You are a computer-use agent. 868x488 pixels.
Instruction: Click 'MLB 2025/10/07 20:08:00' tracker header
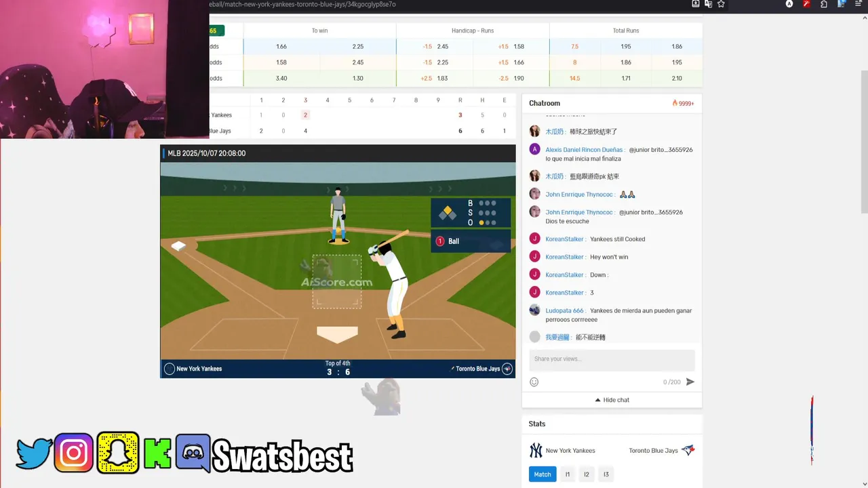tap(207, 153)
